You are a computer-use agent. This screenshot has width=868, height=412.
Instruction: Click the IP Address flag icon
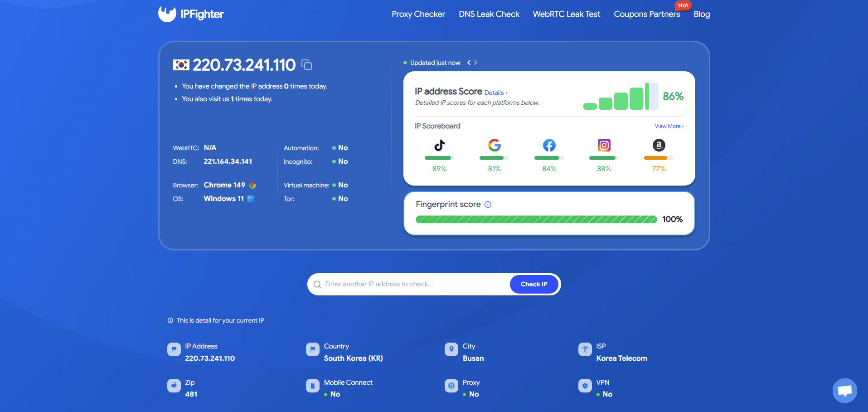[x=174, y=349]
